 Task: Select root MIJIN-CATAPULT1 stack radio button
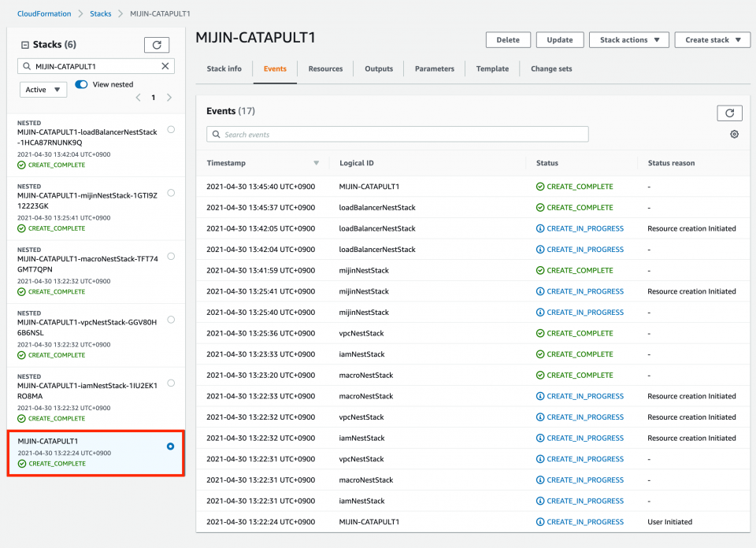point(170,446)
